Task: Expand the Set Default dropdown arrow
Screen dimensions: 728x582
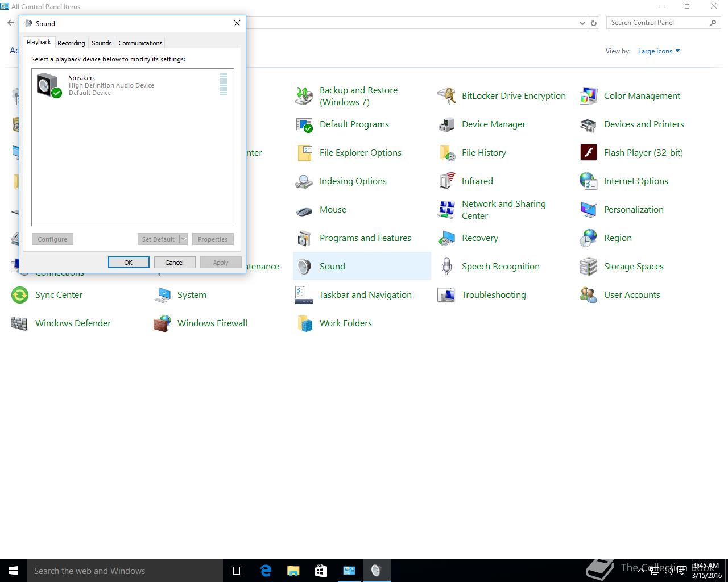Action: click(183, 239)
